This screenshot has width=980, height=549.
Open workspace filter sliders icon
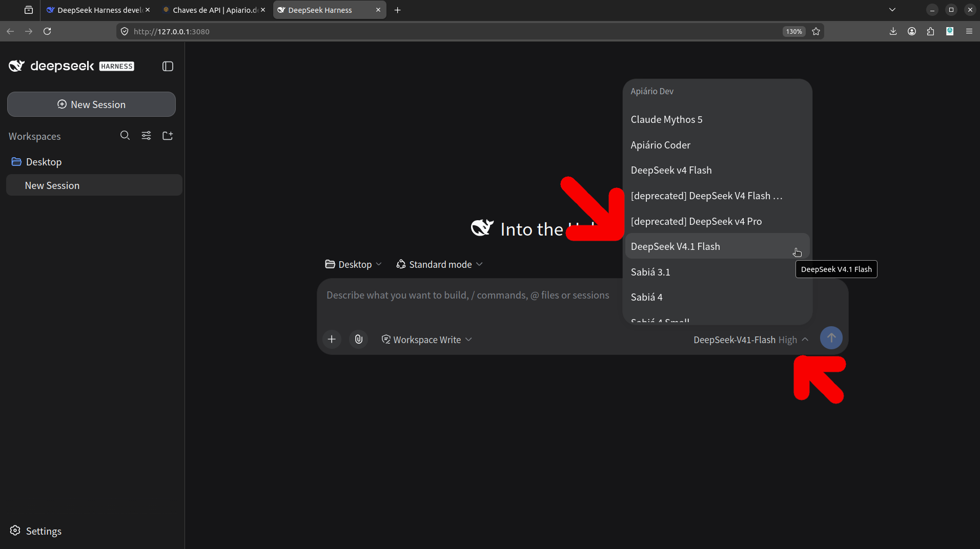click(x=146, y=135)
